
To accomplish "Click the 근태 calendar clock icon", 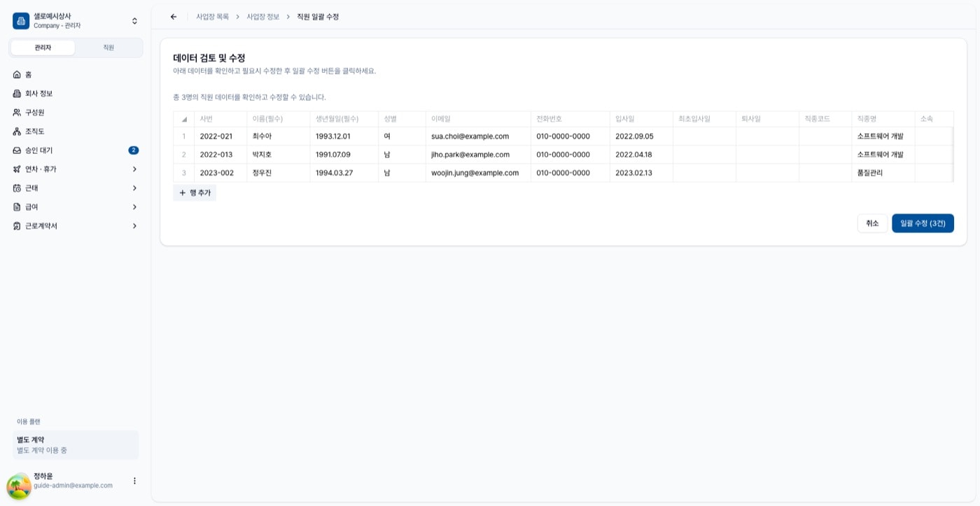I will 17,188.
